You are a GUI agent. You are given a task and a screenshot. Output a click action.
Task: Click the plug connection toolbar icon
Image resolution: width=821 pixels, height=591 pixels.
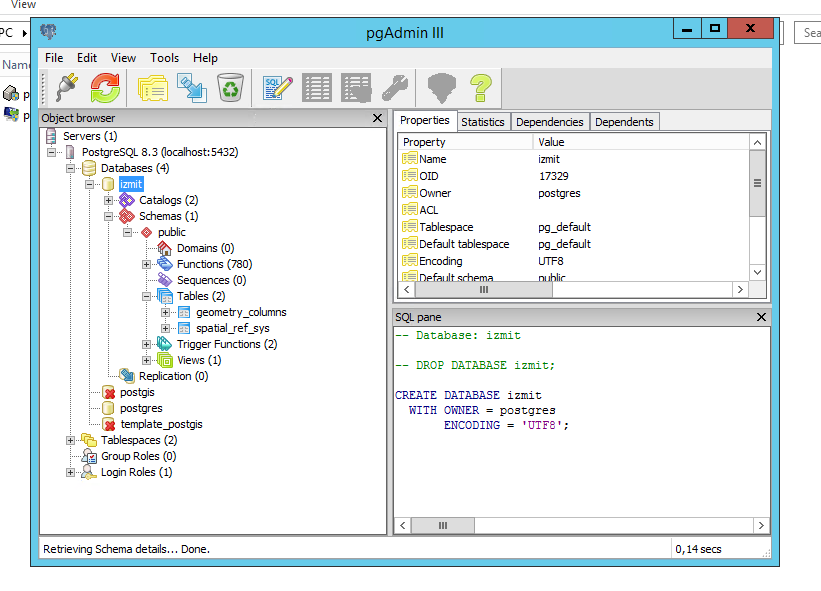[68, 88]
